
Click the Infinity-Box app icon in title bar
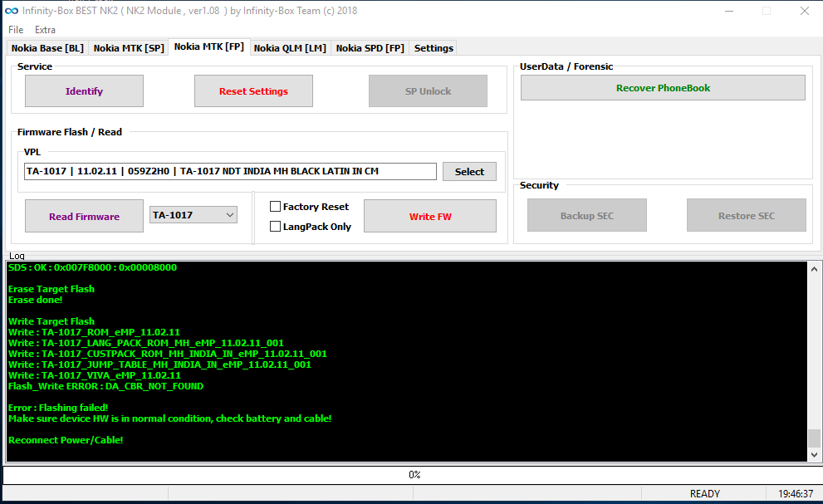click(x=11, y=11)
